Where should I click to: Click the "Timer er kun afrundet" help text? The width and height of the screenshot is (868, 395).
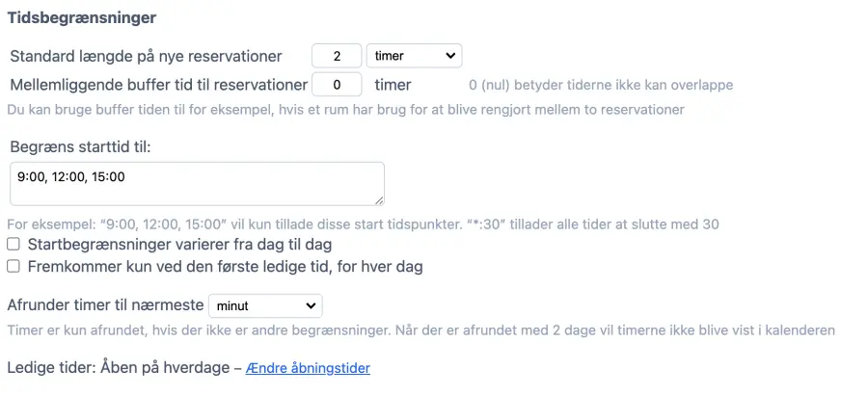(x=420, y=330)
